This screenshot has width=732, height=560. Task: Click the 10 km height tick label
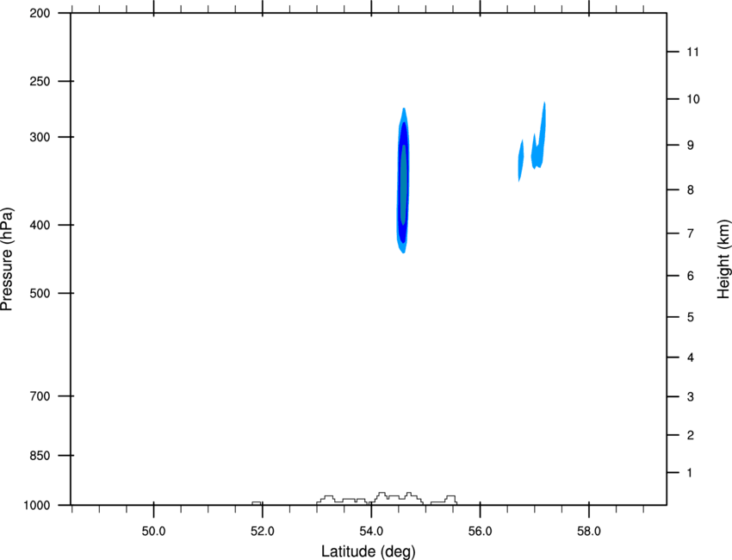pos(693,99)
